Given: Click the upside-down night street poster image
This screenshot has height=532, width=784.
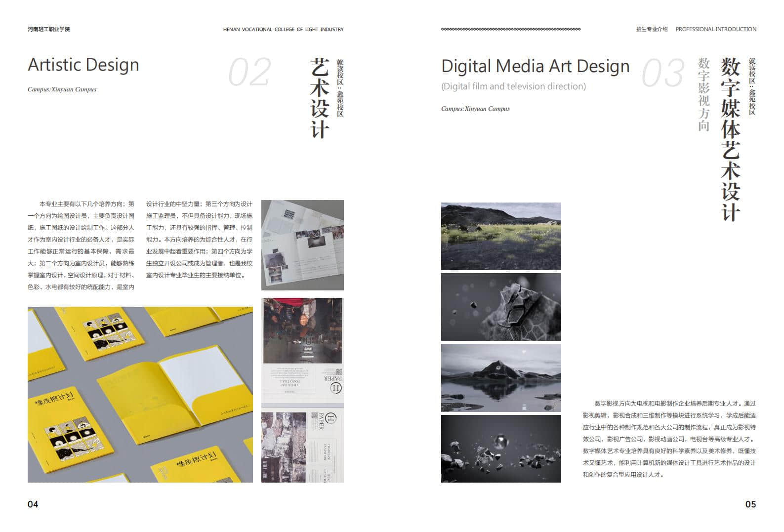Looking at the screenshot, I should point(302,350).
